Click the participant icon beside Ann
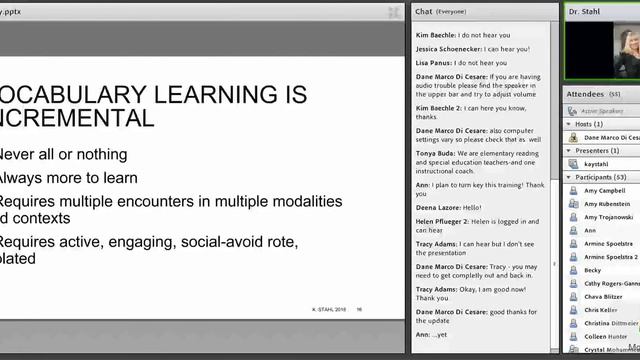 click(573, 230)
